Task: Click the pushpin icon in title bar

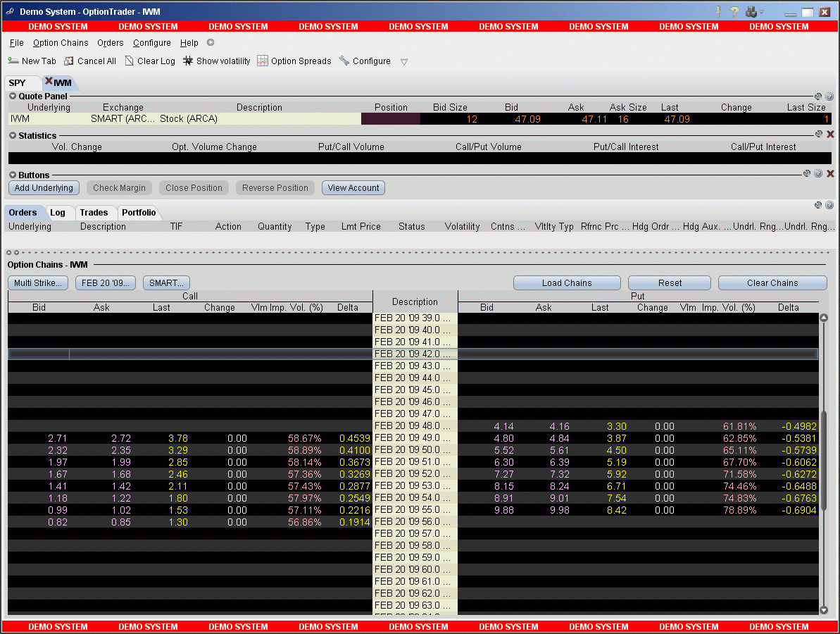Action: point(718,12)
